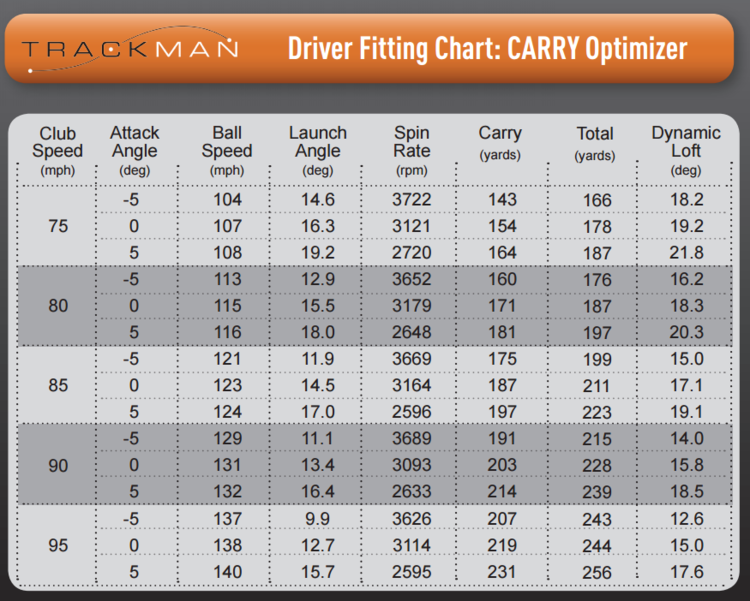Image resolution: width=750 pixels, height=601 pixels.
Task: Click carry value "171"
Action: (502, 306)
